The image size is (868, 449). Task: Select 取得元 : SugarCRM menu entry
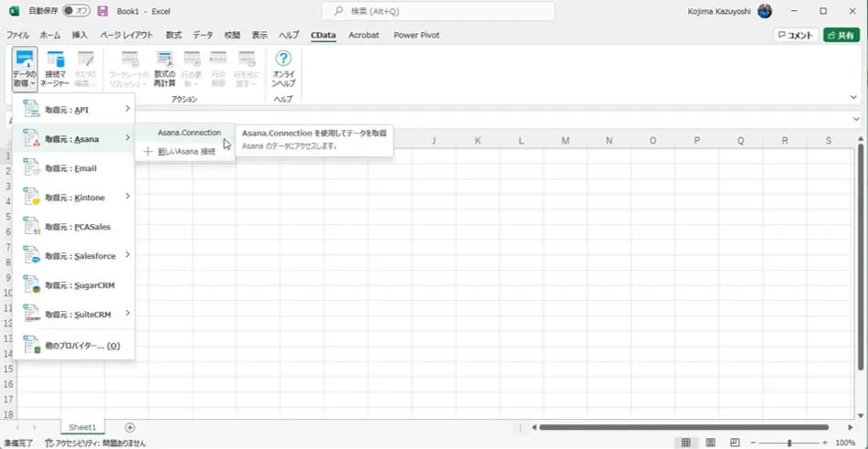[74, 285]
